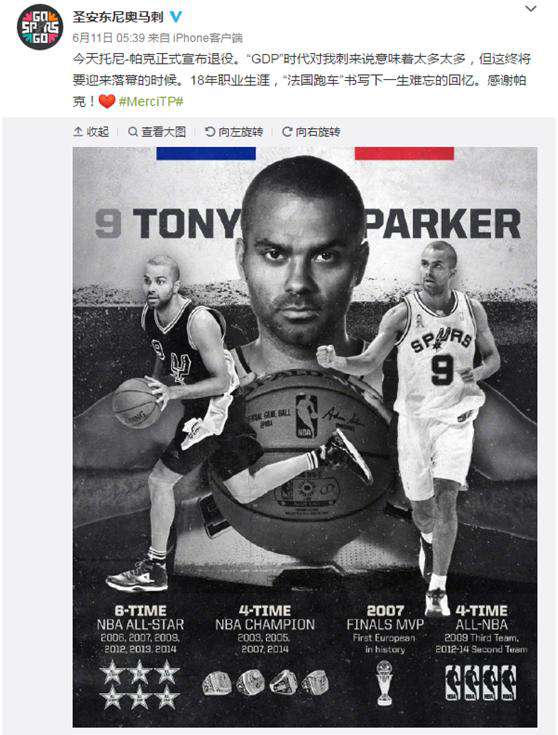Click the blue flag stripe on poster

coord(206,153)
